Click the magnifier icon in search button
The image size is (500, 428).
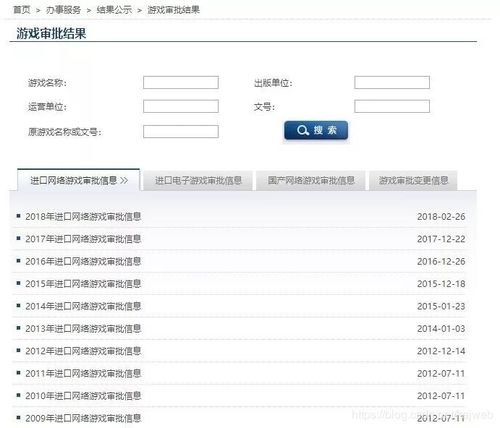(x=302, y=130)
